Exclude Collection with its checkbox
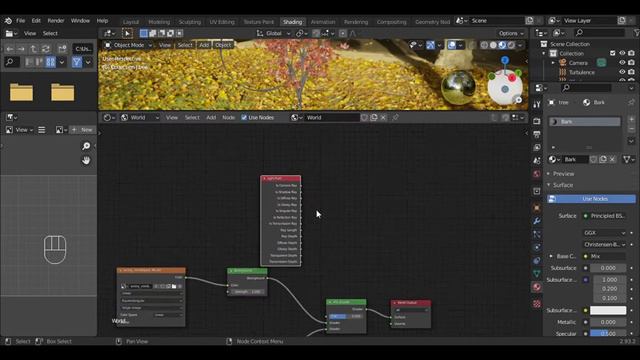This screenshot has height=360, width=640. point(612,53)
